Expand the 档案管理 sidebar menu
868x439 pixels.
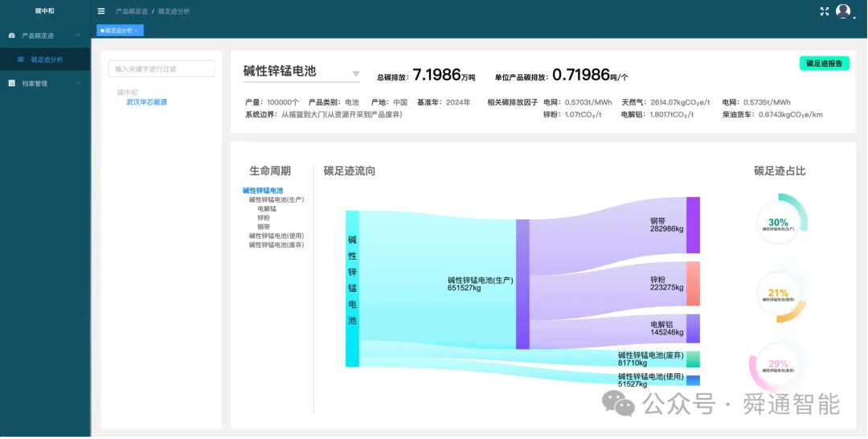tap(78, 83)
